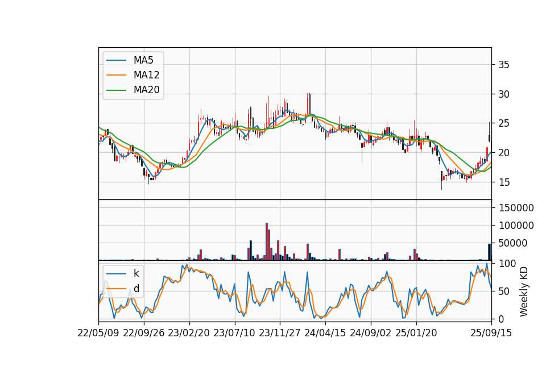The image size is (546, 392).
Task: Click the 25/01/20 date axis label
Action: point(416,333)
